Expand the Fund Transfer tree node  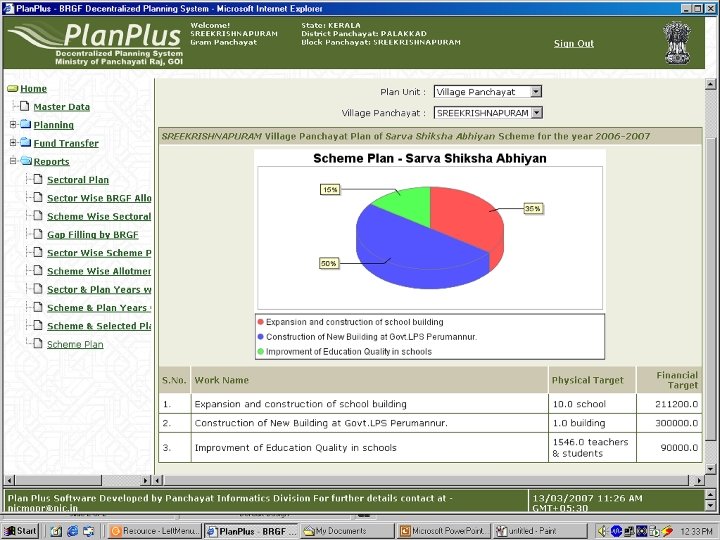[x=13, y=142]
